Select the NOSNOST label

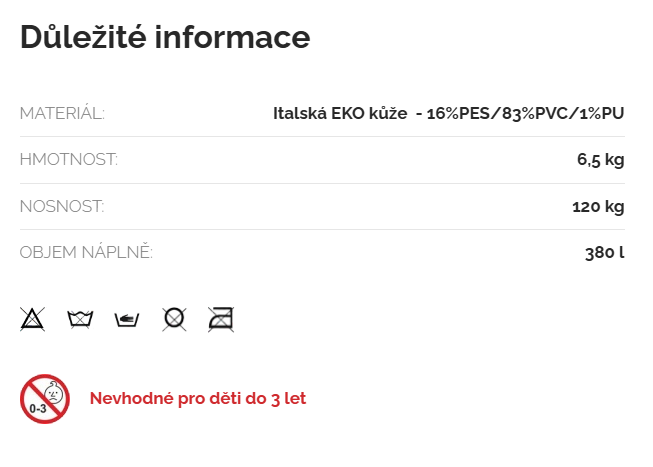tap(62, 207)
